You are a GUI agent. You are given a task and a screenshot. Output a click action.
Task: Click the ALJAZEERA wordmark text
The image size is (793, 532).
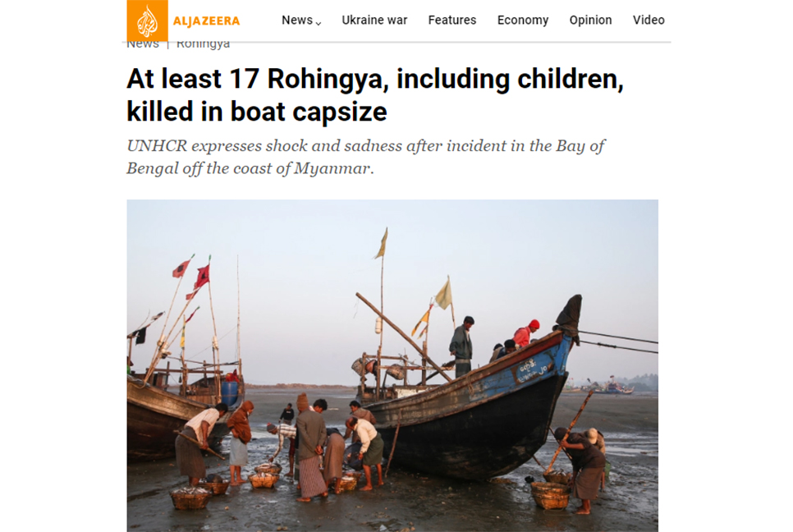pos(206,21)
